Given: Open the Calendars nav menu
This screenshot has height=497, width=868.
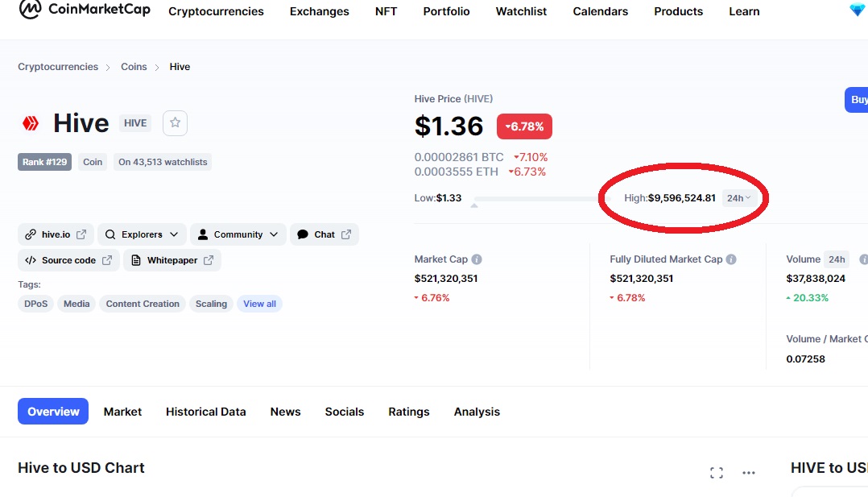Looking at the screenshot, I should point(600,11).
